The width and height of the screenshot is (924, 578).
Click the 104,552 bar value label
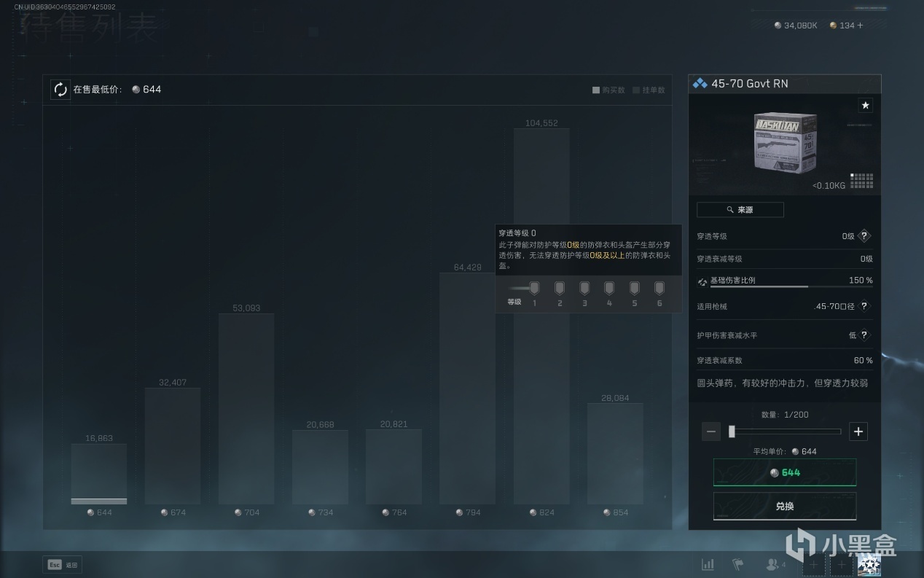click(541, 123)
